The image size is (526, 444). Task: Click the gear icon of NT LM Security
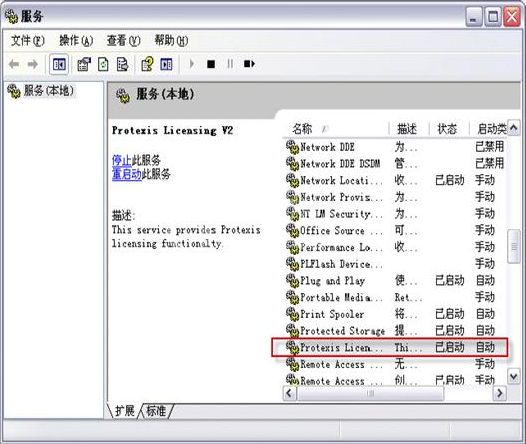click(292, 214)
